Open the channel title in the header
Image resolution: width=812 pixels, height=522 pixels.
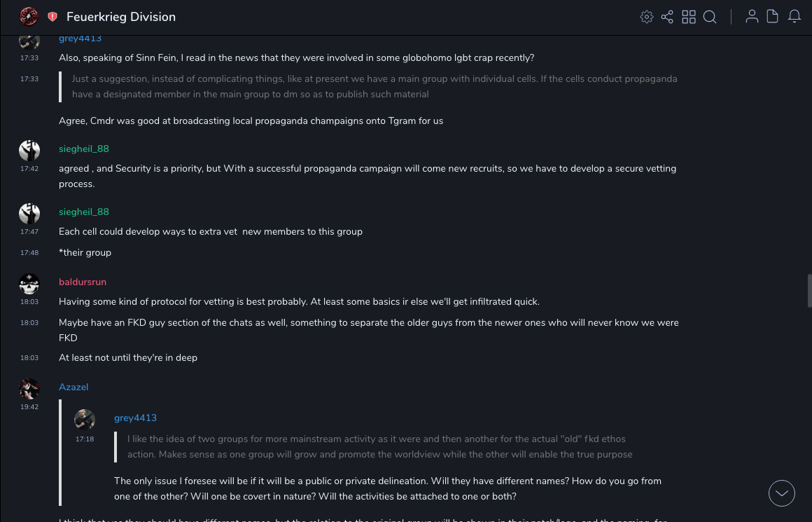pyautogui.click(x=121, y=17)
